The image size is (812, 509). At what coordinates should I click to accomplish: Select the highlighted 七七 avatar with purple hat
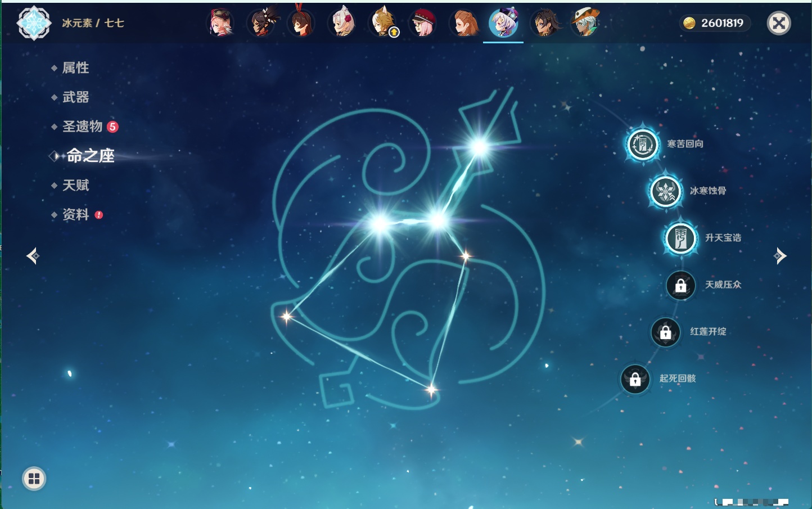click(x=503, y=23)
